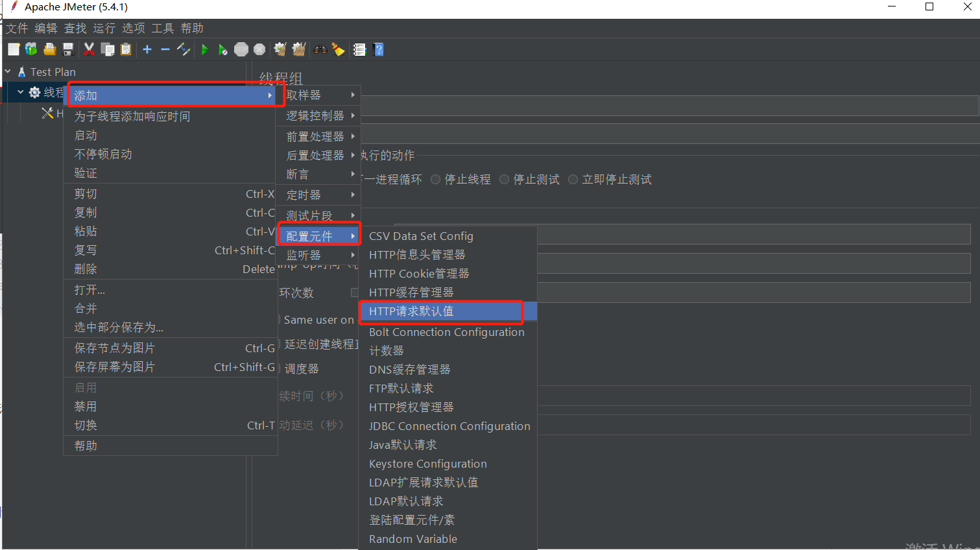980x550 pixels.
Task: Click the Copy toolbar icon
Action: (x=108, y=49)
